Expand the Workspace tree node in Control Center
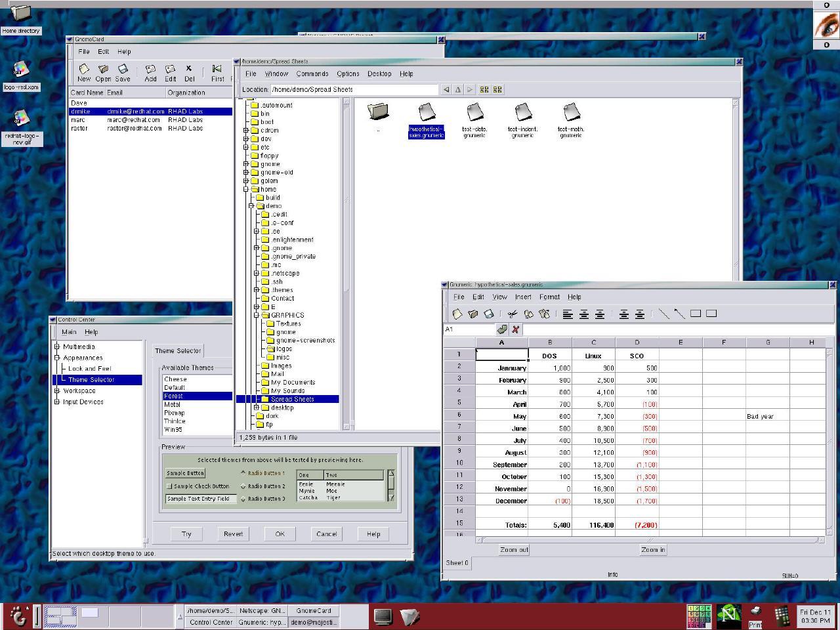840x630 pixels. [x=57, y=390]
